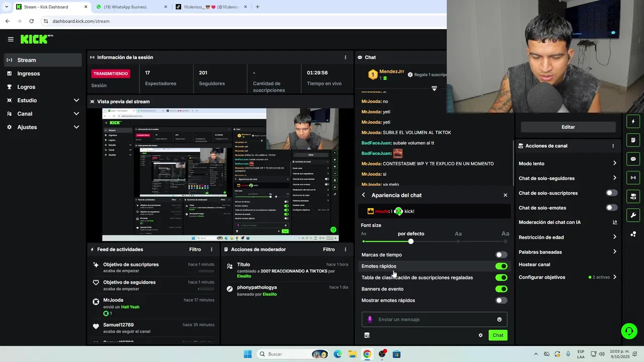The width and height of the screenshot is (644, 362).
Task: Open a new browser tab
Action: 258,7
